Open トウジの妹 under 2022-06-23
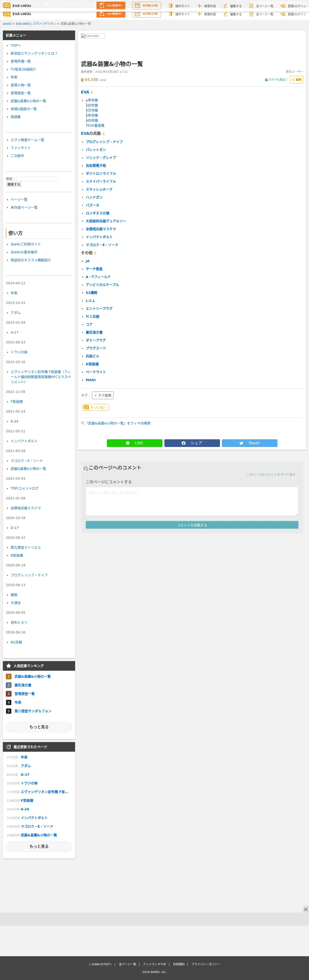The height and width of the screenshot is (980, 309). 19,352
